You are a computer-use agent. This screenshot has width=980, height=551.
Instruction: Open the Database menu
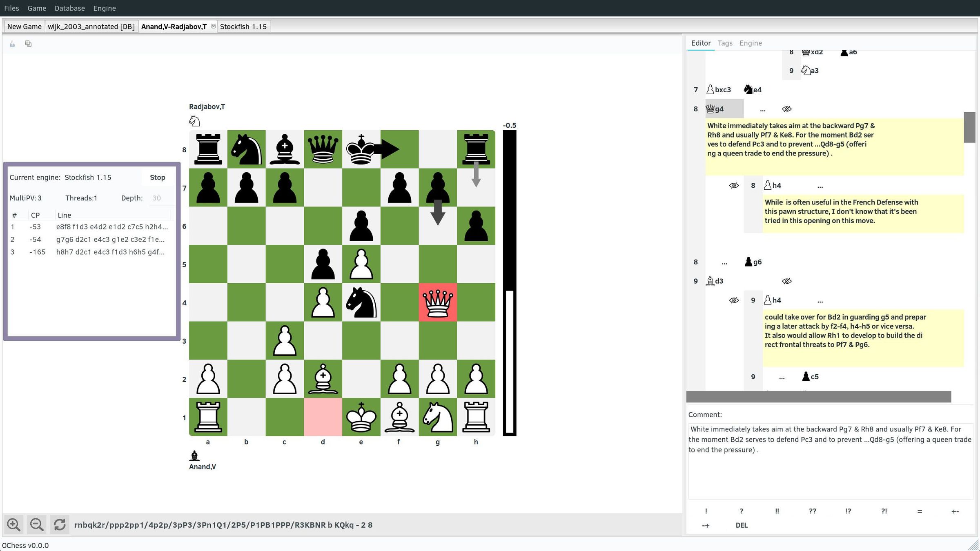pos(69,7)
